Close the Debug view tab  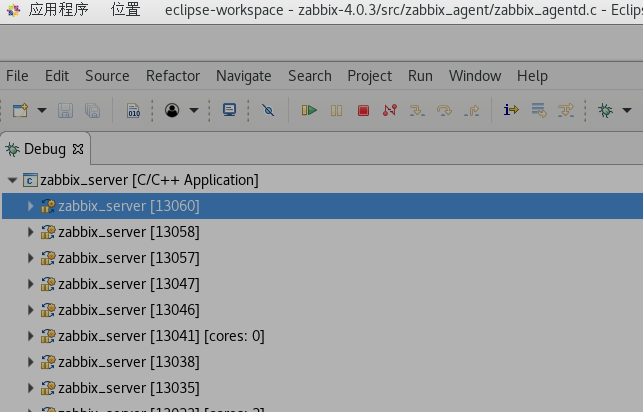[x=78, y=149]
